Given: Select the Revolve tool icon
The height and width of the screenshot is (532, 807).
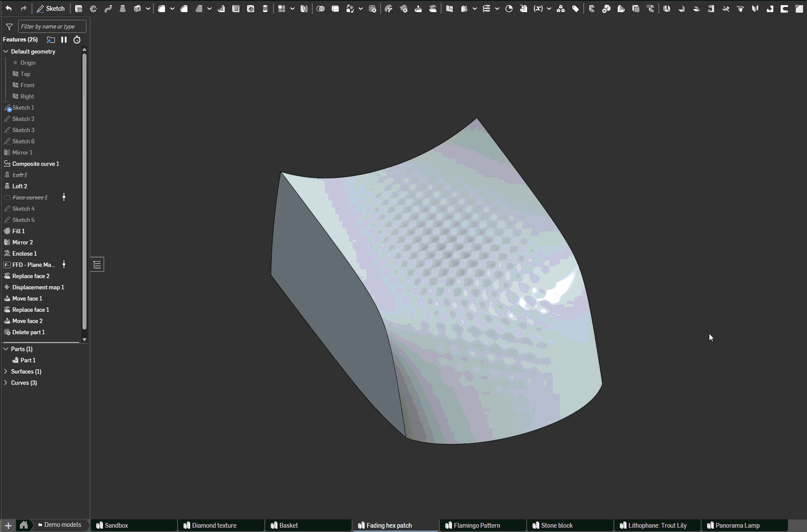Looking at the screenshot, I should (x=93, y=9).
